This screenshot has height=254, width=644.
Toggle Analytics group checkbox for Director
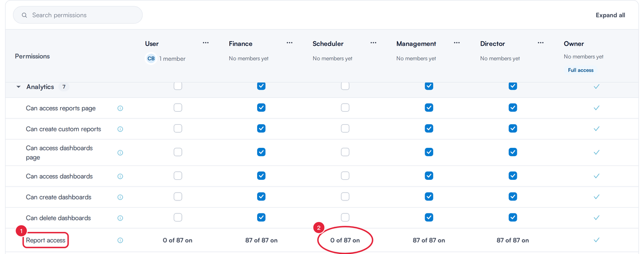point(513,86)
